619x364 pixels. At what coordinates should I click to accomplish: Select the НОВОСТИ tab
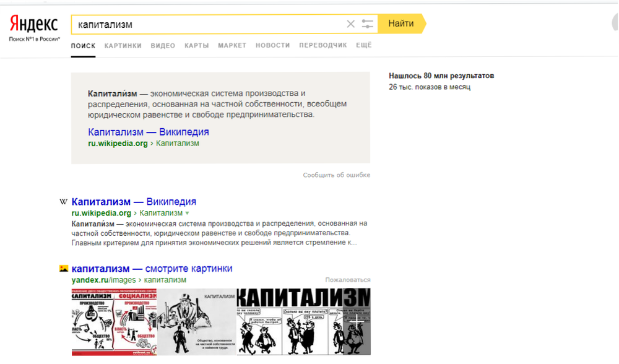(272, 46)
